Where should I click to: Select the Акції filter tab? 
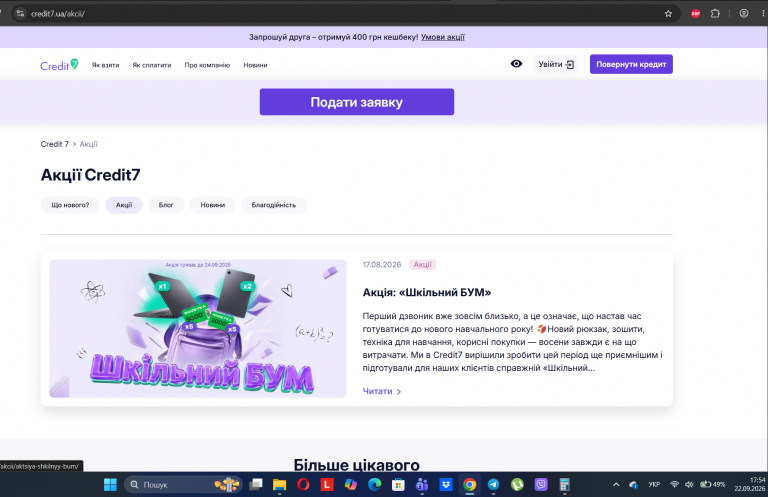(x=124, y=205)
